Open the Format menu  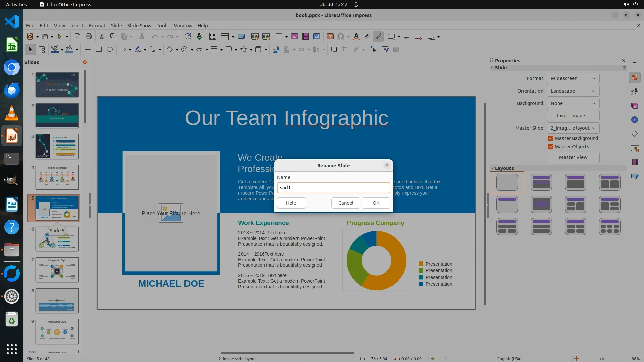point(97,26)
